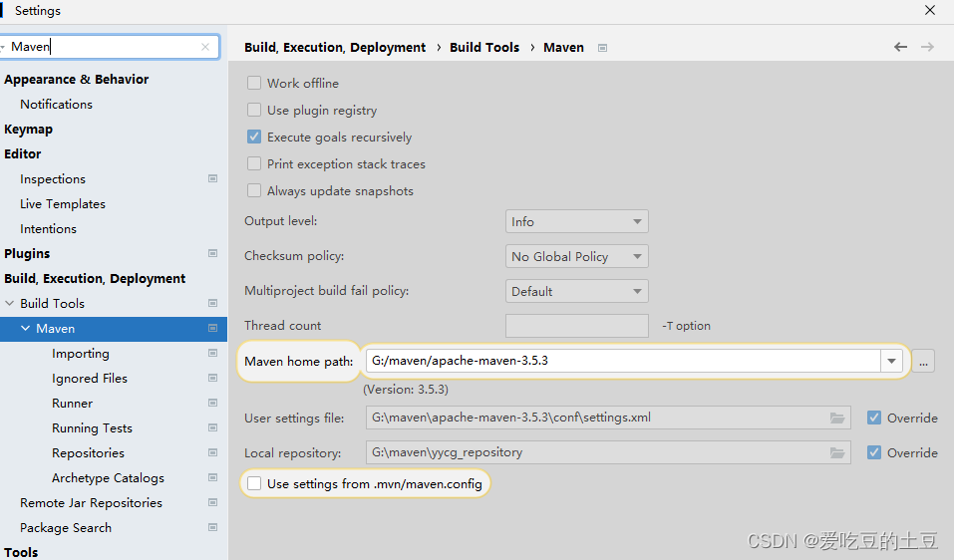
Task: Open Multiproject build fail policy dropdown
Action: [577, 291]
